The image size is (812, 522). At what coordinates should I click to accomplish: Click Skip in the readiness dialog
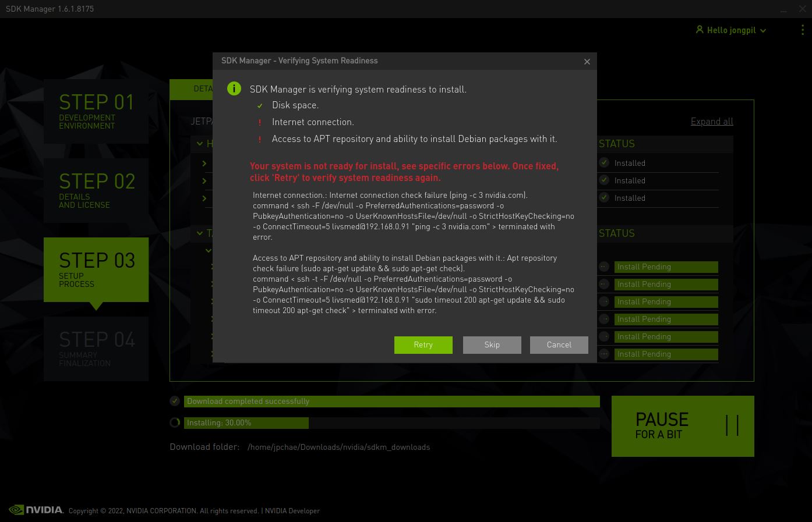click(x=492, y=345)
